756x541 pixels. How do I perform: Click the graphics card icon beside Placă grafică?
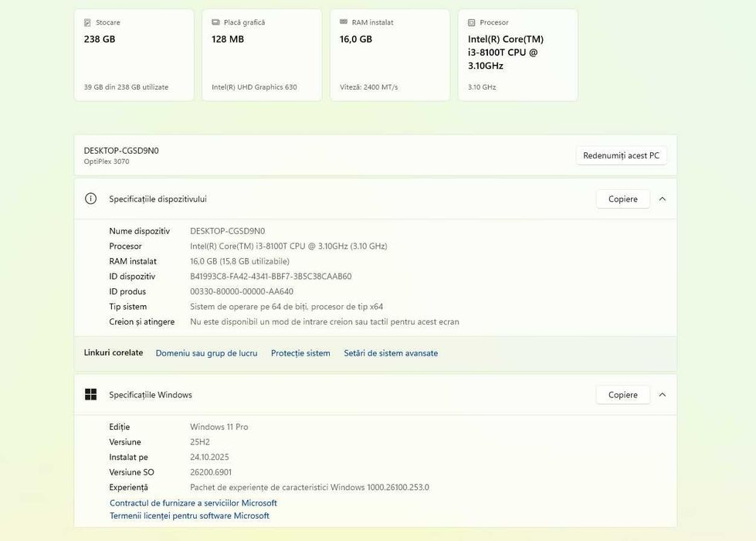[x=216, y=22]
